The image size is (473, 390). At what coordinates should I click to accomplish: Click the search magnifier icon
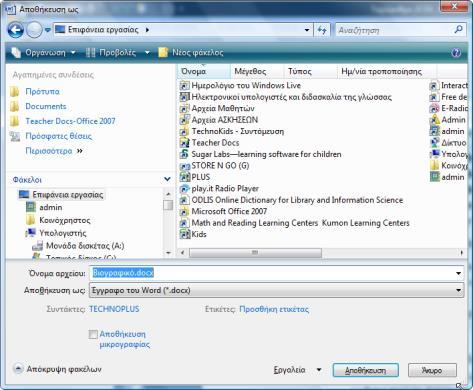[459, 30]
